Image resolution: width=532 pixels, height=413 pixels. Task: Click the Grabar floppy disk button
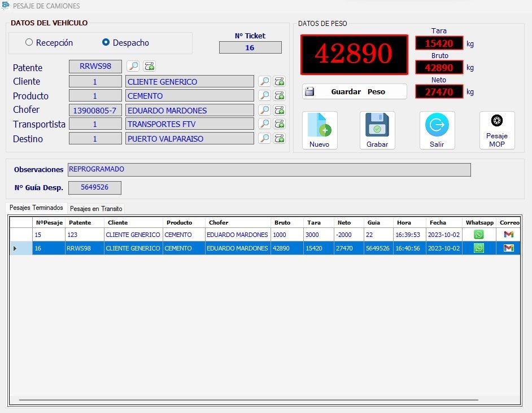[377, 130]
